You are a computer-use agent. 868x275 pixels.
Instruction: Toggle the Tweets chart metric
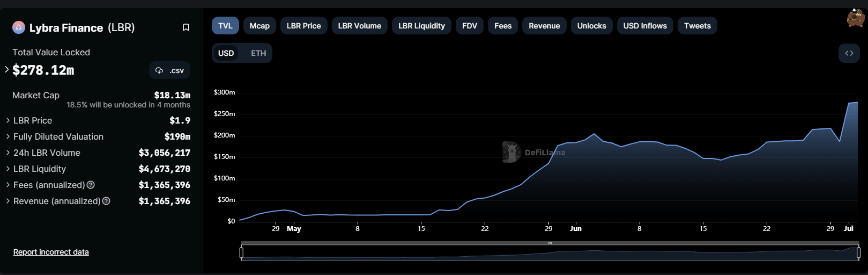(697, 26)
